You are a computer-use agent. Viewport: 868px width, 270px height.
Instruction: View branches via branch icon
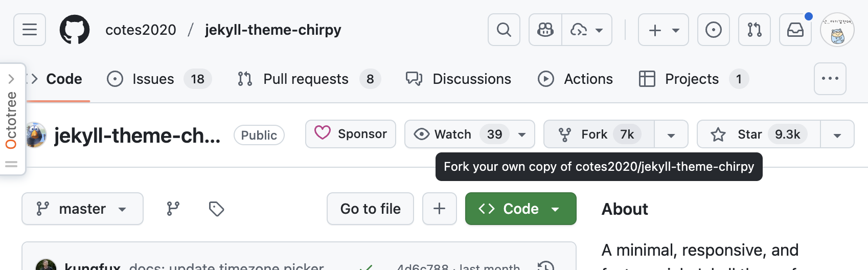173,209
